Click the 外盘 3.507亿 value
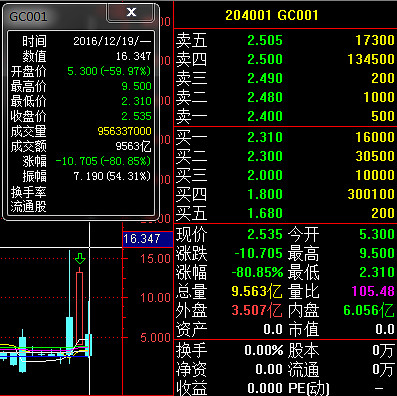This screenshot has width=397, height=396. 256,310
